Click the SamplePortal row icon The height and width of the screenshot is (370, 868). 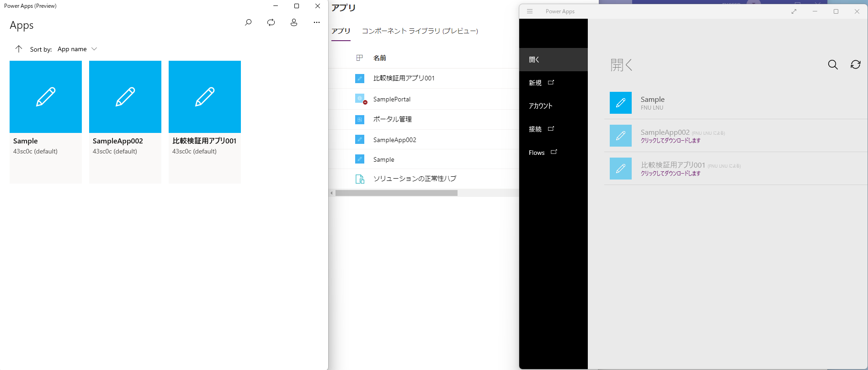360,99
